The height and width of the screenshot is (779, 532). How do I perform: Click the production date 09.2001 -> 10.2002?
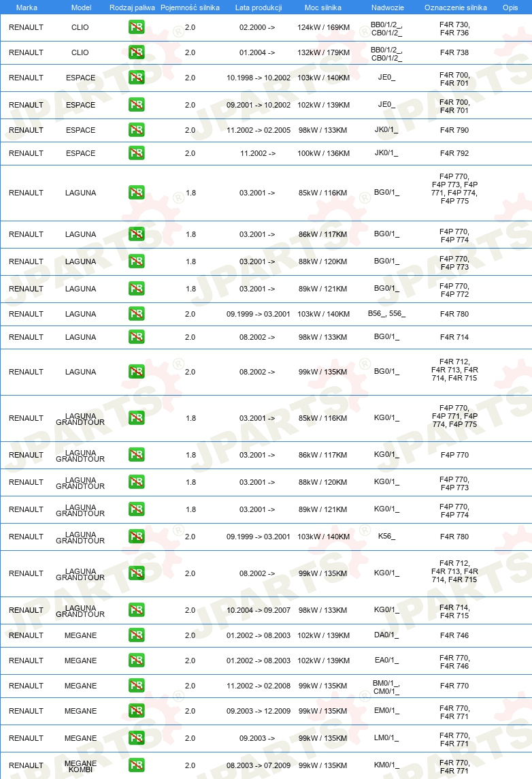point(259,105)
